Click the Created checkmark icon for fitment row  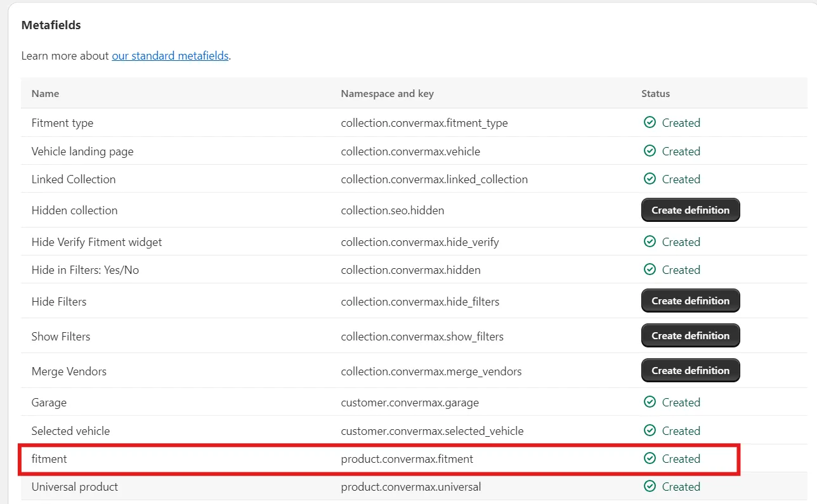[650, 458]
